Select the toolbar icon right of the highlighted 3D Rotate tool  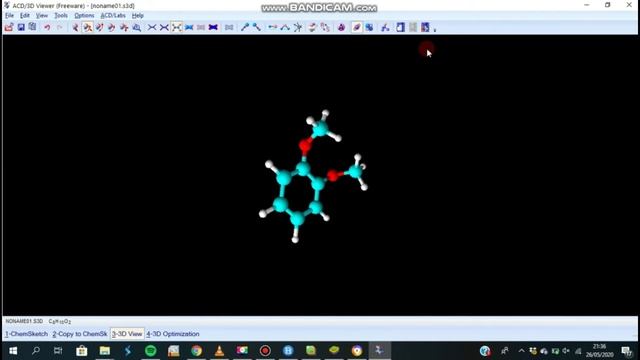pyautogui.click(x=100, y=27)
